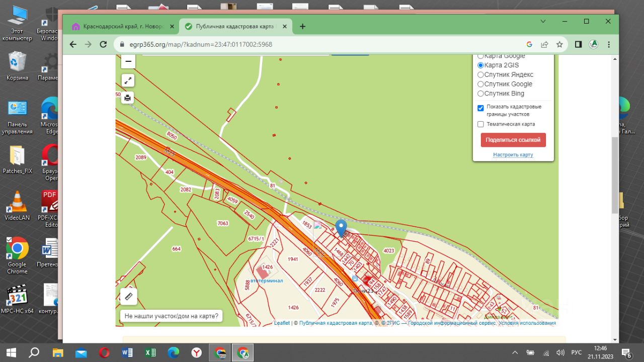Toggle fullscreen map view icon

(x=128, y=80)
